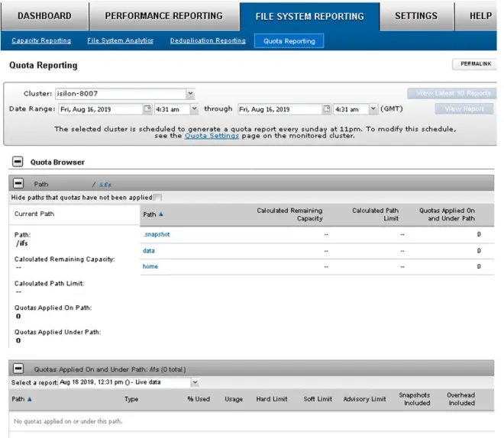Viewport: 504px width, 438px height.
Task: Click Calculated Path Limit column header
Action: (x=375, y=214)
